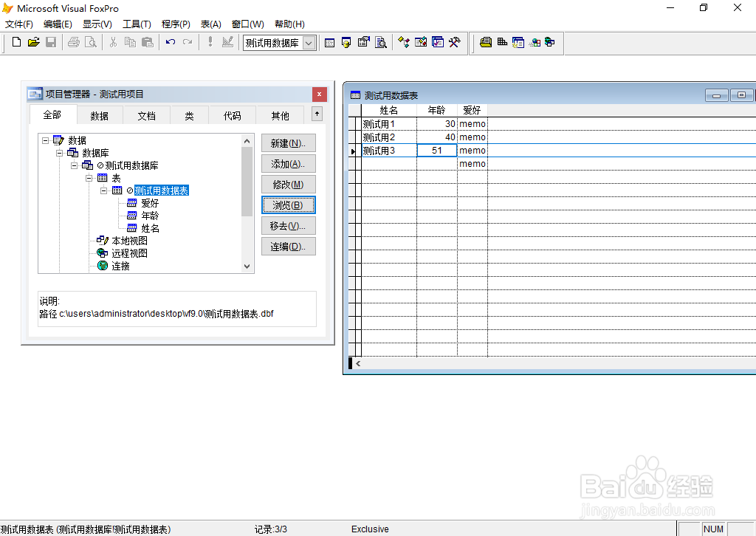756x536 pixels.
Task: Open the 测试用数据库 database dropdown
Action: pyautogui.click(x=309, y=43)
